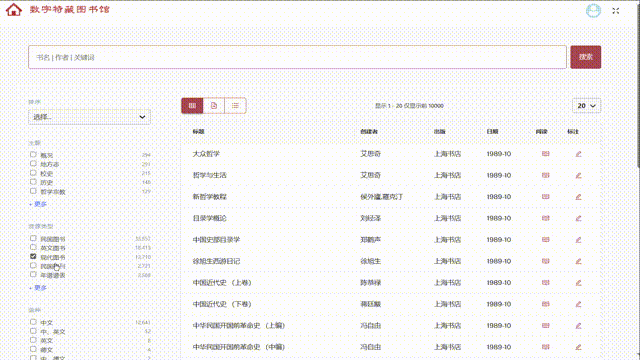Viewport: 640px width, 360px height.
Task: Click the red home icon
Action: 13,9
